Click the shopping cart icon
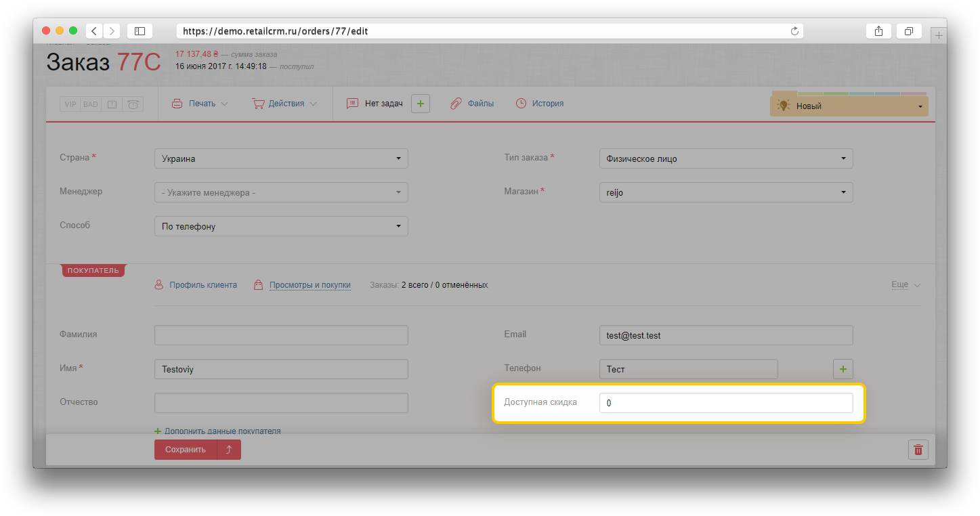The width and height of the screenshot is (980, 516). pyautogui.click(x=258, y=104)
